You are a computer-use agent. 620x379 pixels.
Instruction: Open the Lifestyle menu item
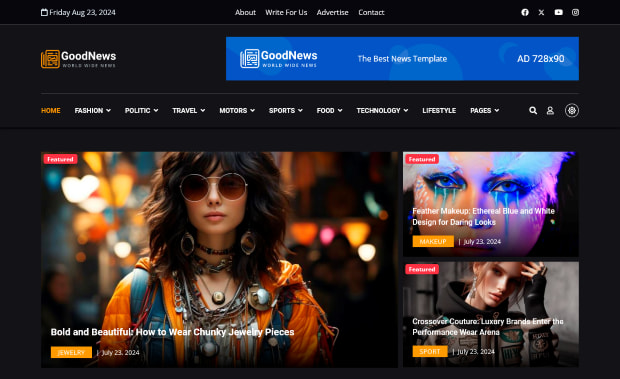click(x=439, y=111)
